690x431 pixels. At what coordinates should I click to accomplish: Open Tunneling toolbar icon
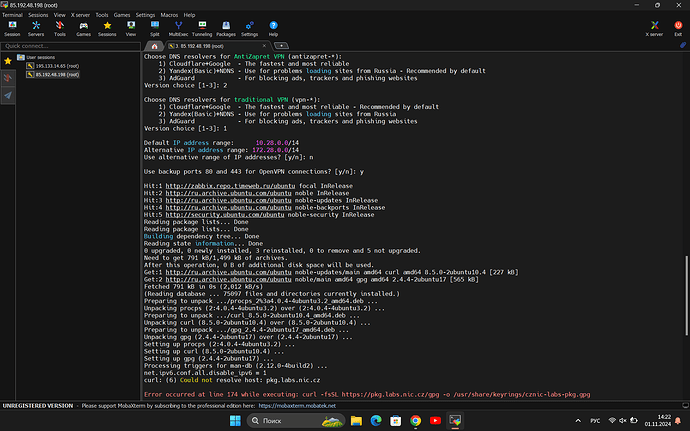202,29
